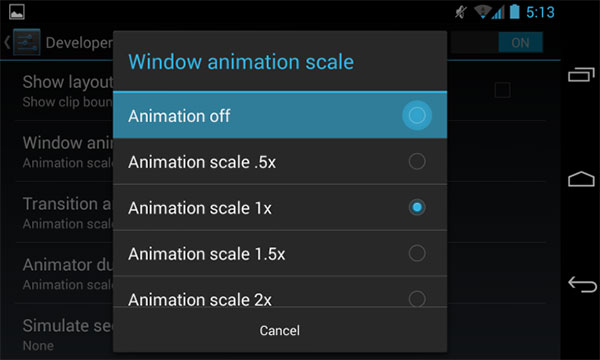Open the Animator duration scale setting
This screenshot has height=360, width=600.
tap(64, 273)
